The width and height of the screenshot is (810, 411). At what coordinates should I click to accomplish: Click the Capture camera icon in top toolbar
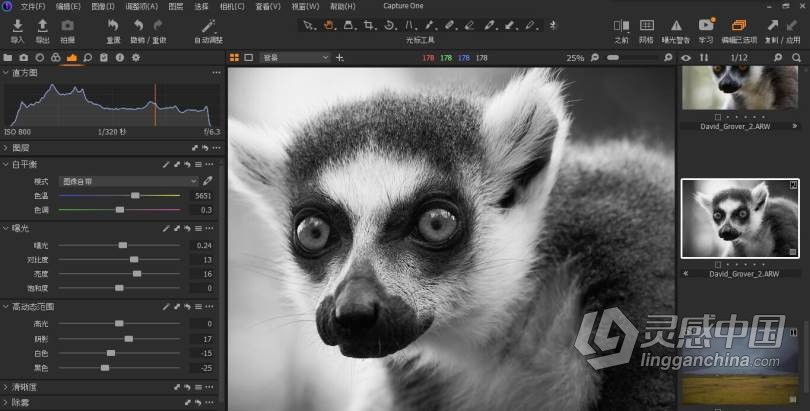(x=68, y=26)
